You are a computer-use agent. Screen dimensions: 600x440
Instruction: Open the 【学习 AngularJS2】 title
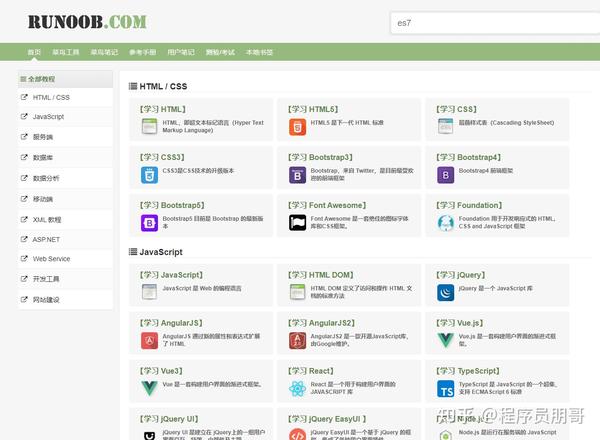(x=321, y=323)
